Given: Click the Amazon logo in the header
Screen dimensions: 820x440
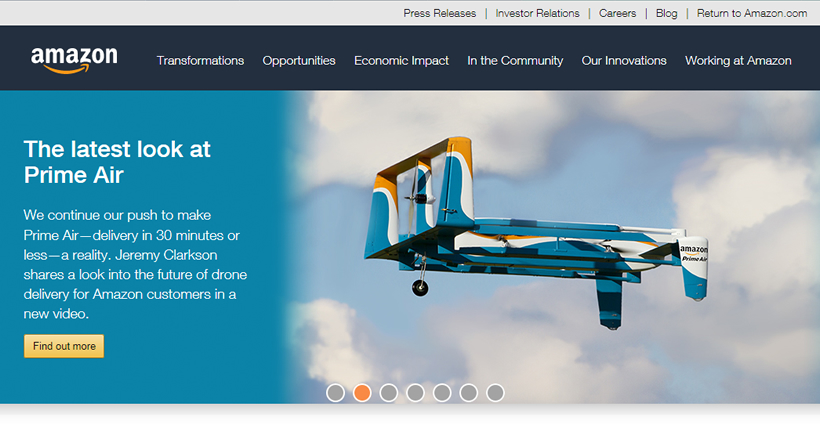Looking at the screenshot, I should tap(74, 60).
